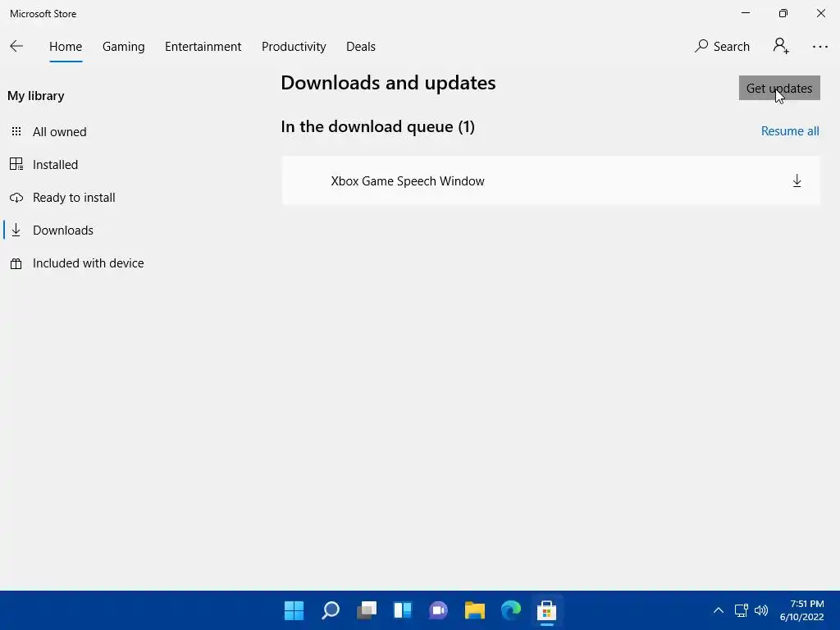Open taskbar Search magnifier
Image resolution: width=840 pixels, height=630 pixels.
[x=330, y=610]
